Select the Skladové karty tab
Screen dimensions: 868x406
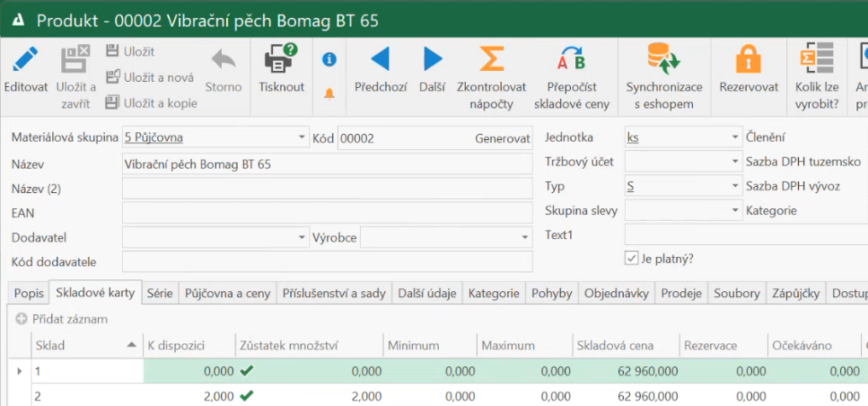[95, 293]
